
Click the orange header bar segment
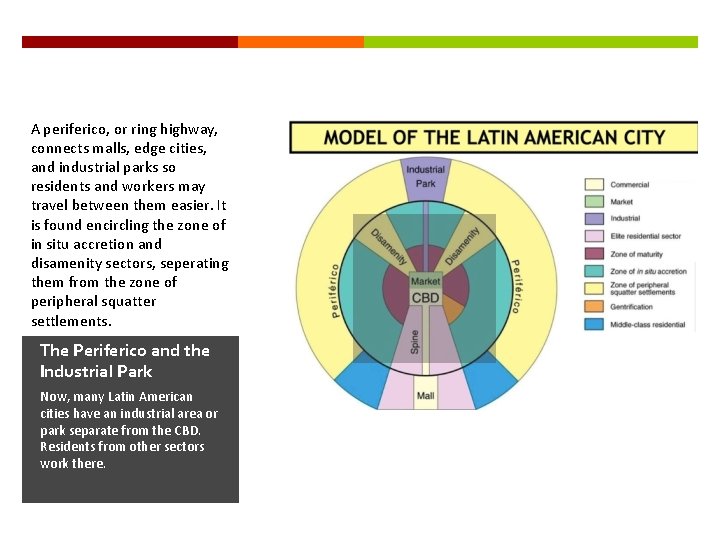pos(301,42)
